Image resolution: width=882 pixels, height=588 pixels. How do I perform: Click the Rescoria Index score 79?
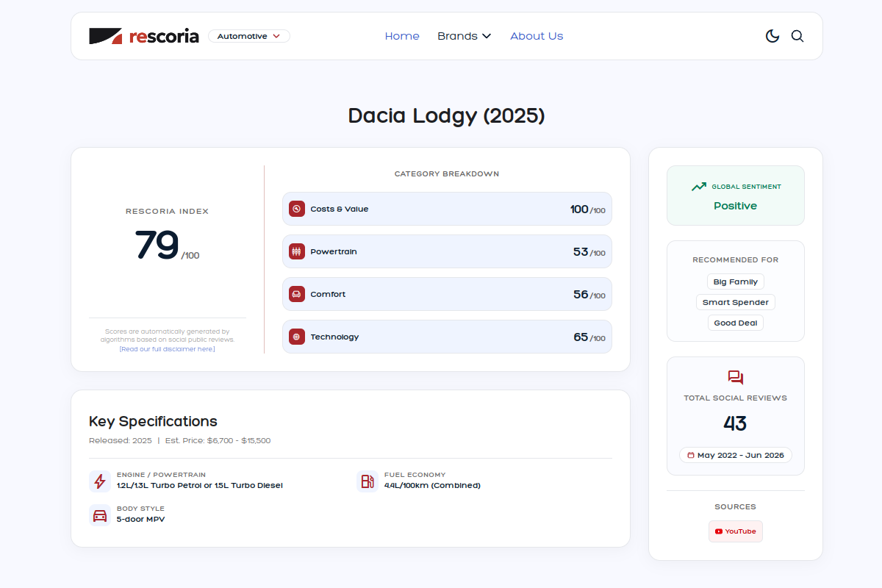157,245
